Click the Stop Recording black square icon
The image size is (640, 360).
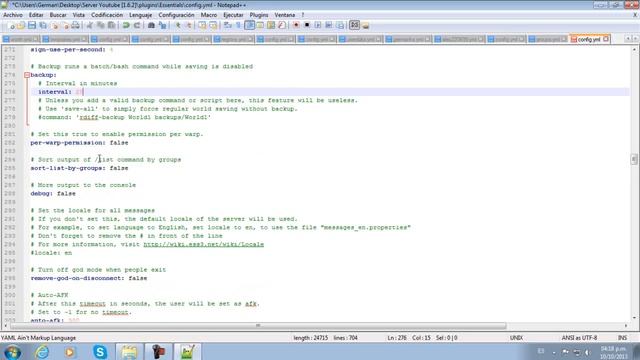click(x=307, y=25)
